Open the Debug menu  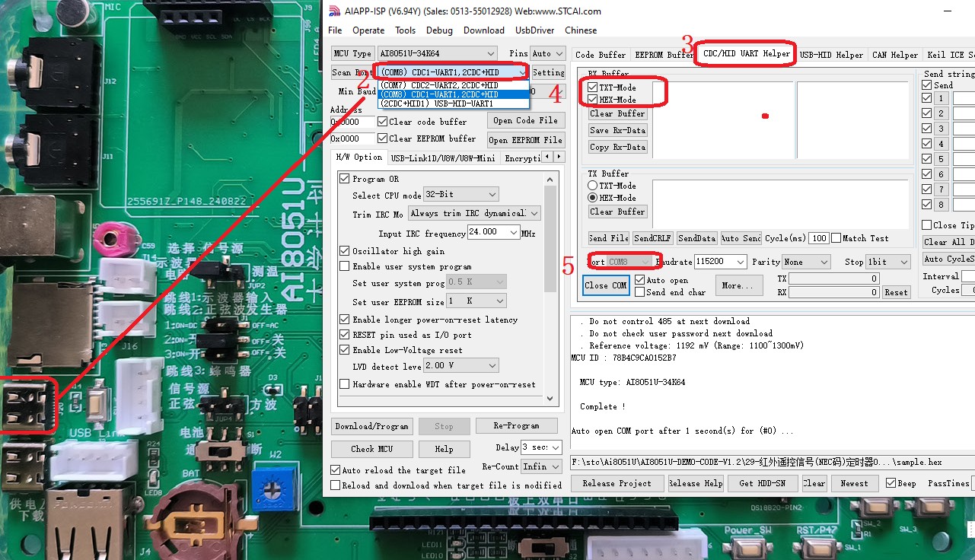439,30
